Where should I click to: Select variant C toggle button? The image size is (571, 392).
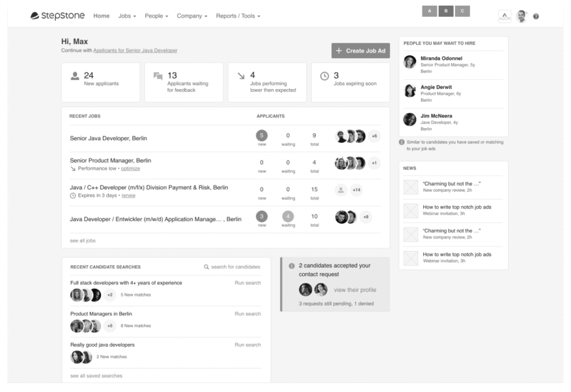pos(462,11)
